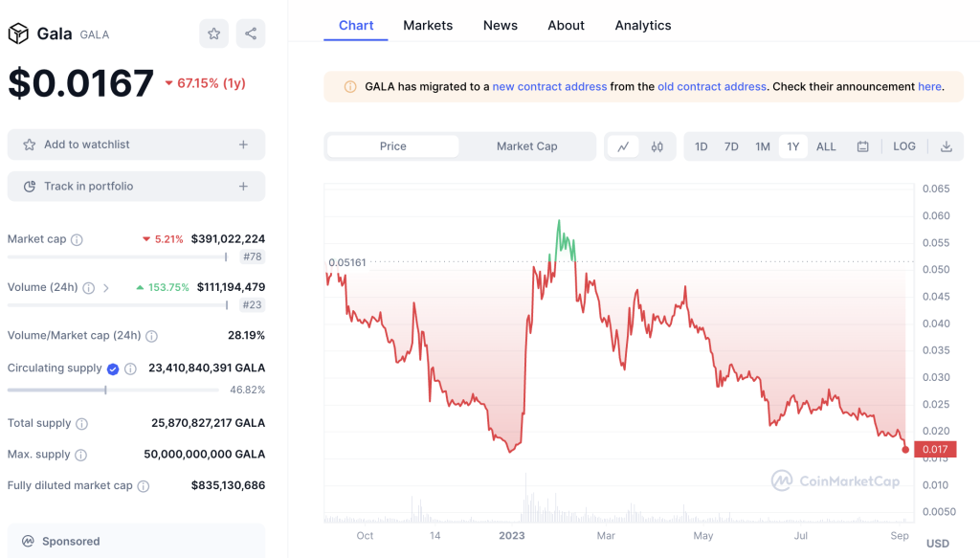Click the USD currency label under chart
The image size is (980, 558).
coord(938,544)
